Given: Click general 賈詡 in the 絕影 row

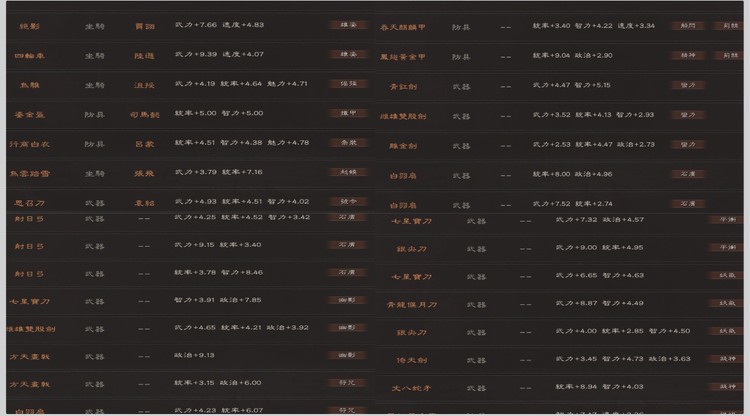Looking at the screenshot, I should [x=145, y=25].
